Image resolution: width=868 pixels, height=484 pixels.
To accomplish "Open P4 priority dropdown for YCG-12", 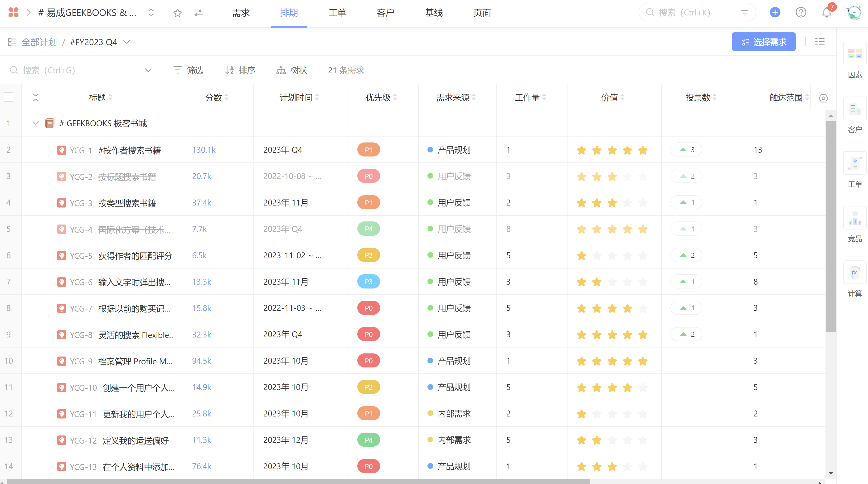I will 369,440.
